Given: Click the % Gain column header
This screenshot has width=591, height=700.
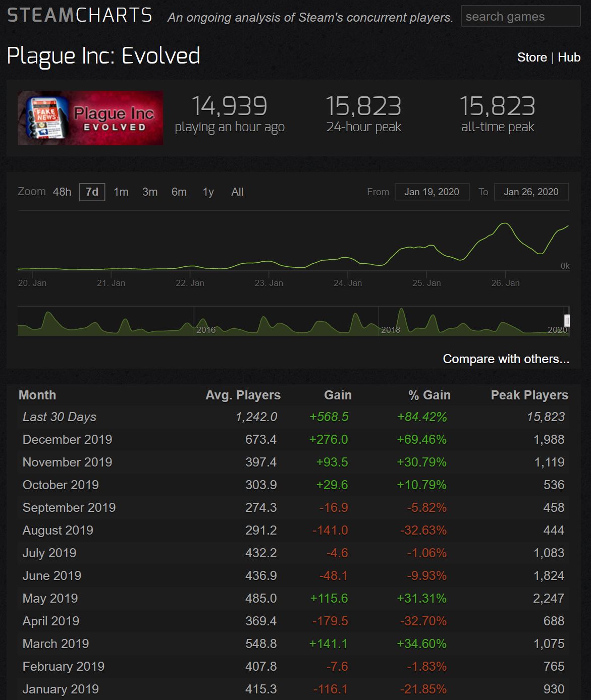Looking at the screenshot, I should (429, 395).
